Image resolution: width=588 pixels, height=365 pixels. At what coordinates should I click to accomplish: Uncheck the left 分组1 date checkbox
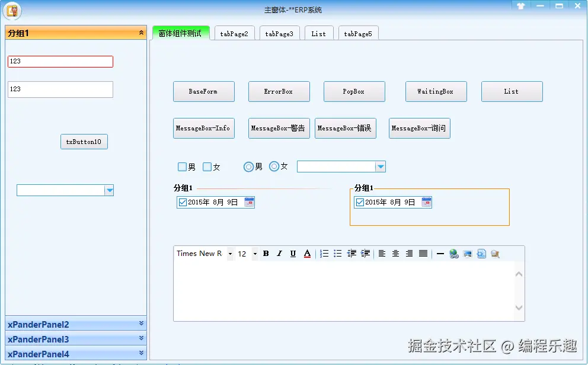pyautogui.click(x=183, y=203)
